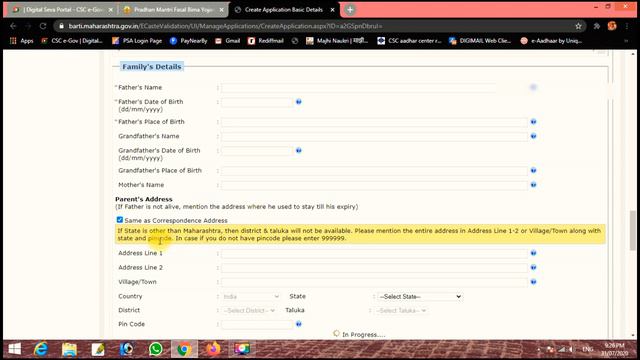The image size is (640, 360).
Task: Click Grandfather's Date of Birth input field
Action: coord(257,150)
